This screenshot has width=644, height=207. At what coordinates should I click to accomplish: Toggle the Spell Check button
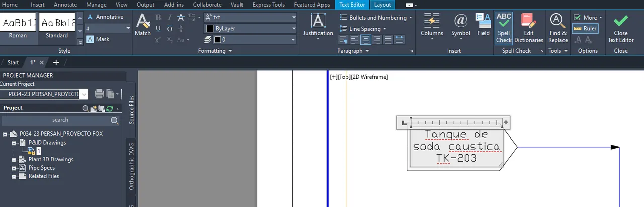pos(504,28)
